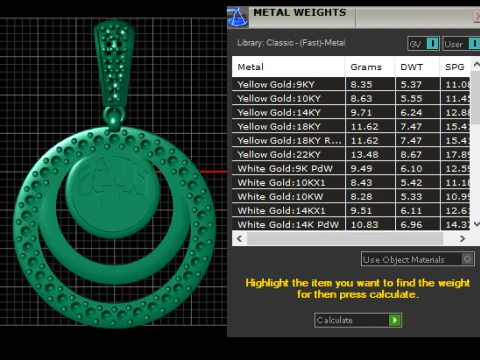Select the White Gold:10KX1 row

pos(351,182)
